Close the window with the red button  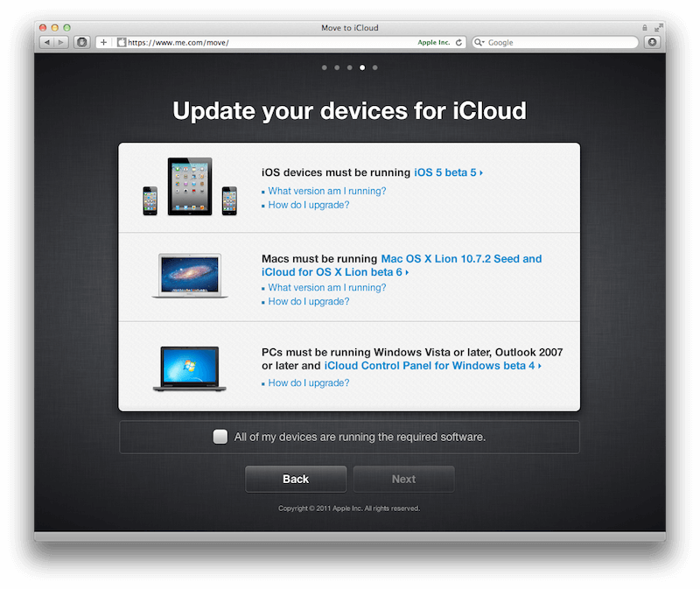coord(43,28)
